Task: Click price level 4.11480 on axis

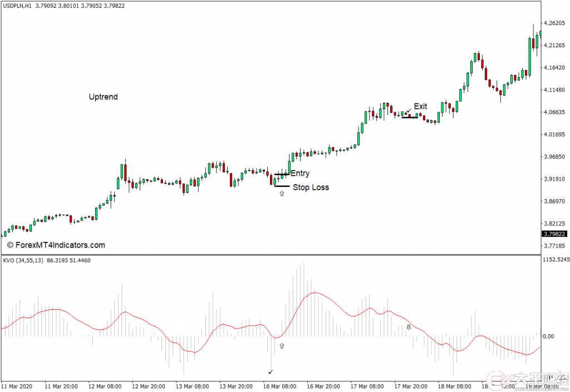Action: click(554, 90)
